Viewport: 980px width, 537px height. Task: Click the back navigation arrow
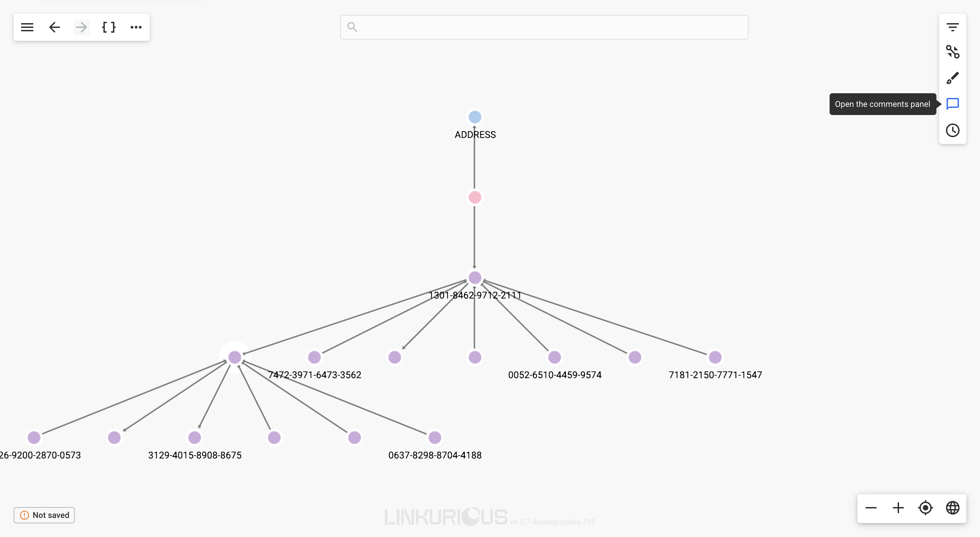pos(54,27)
